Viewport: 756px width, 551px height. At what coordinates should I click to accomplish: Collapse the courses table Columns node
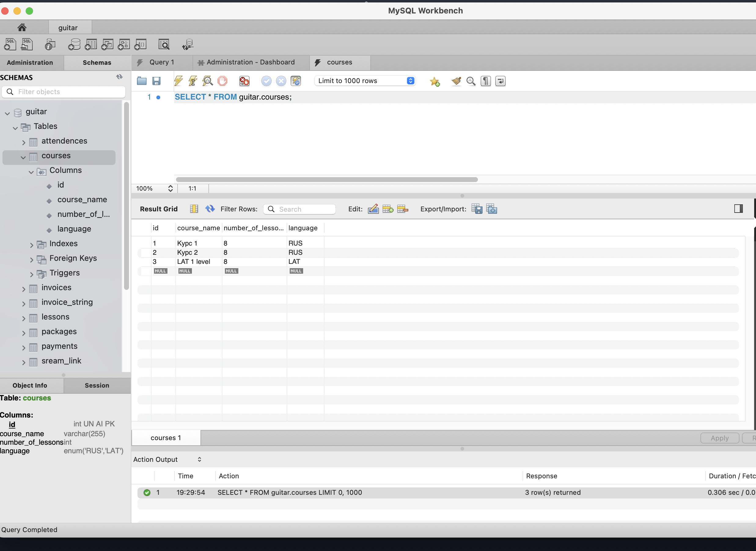click(x=31, y=172)
